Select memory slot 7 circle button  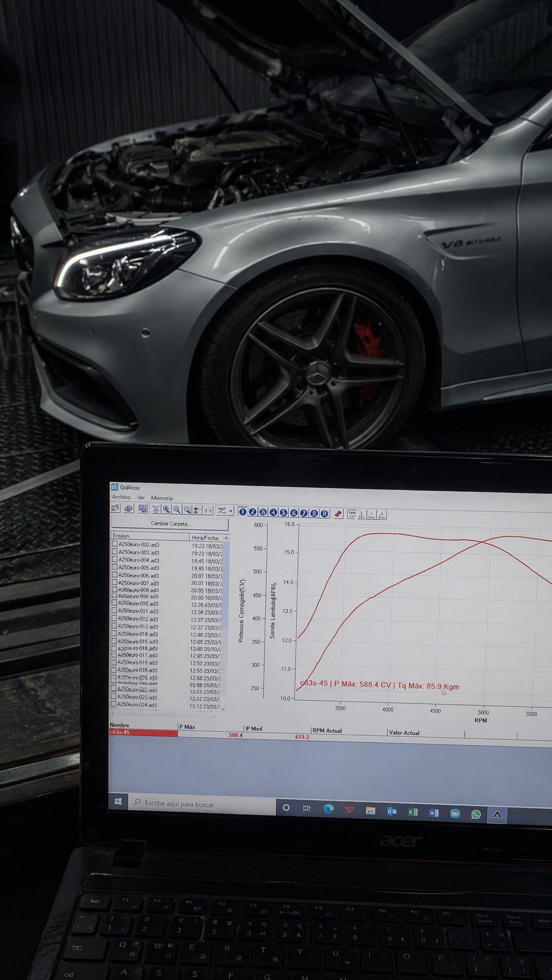[304, 513]
